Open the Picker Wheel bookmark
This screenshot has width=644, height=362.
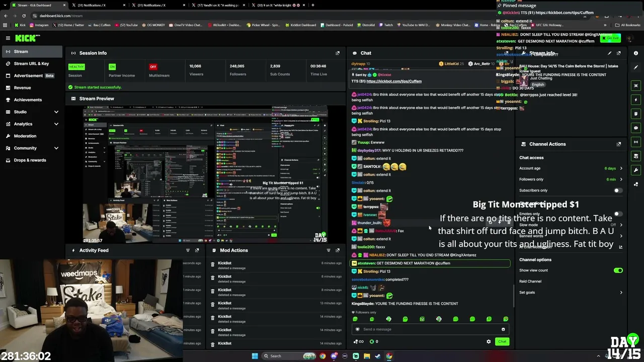point(263,25)
